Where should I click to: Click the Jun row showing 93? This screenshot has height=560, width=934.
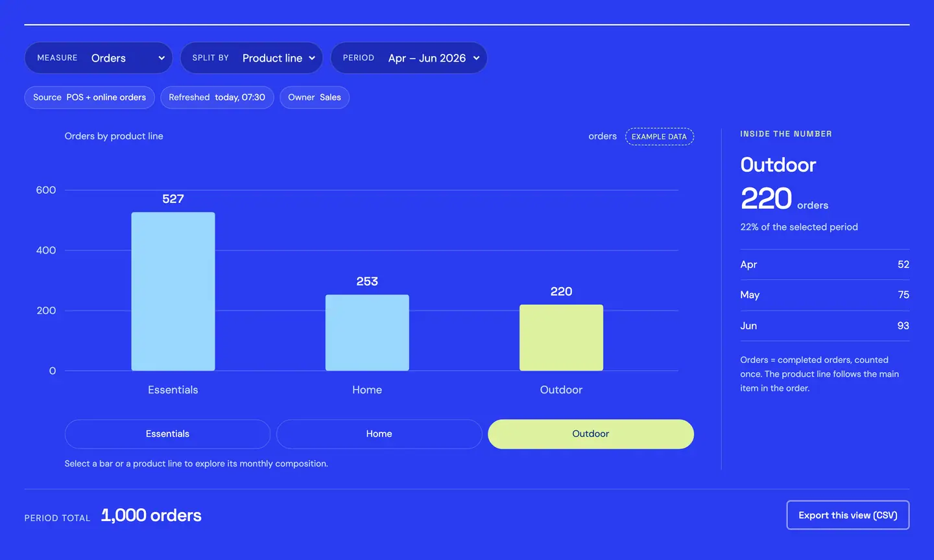click(x=825, y=326)
